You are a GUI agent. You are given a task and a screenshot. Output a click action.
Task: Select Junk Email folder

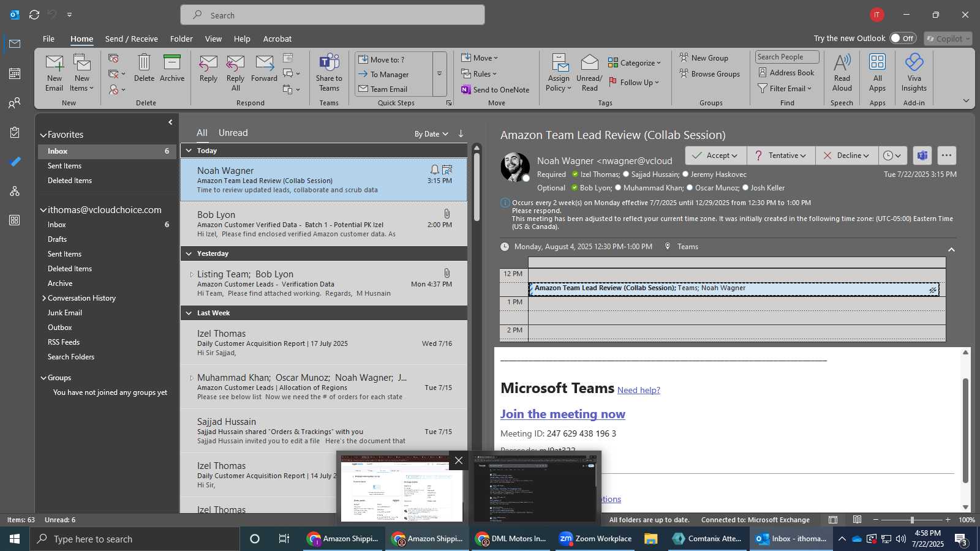(65, 313)
